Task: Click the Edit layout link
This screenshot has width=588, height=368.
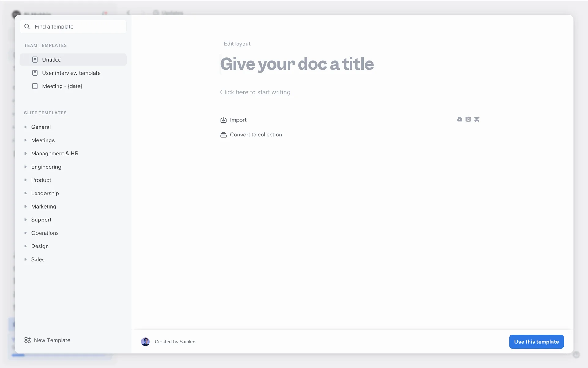Action: (x=237, y=44)
